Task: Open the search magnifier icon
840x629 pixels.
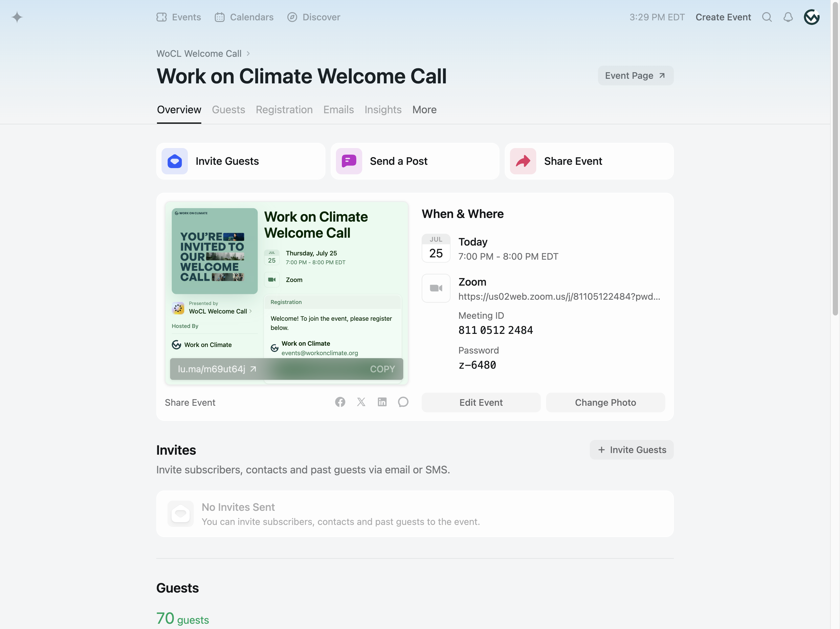Action: point(767,17)
